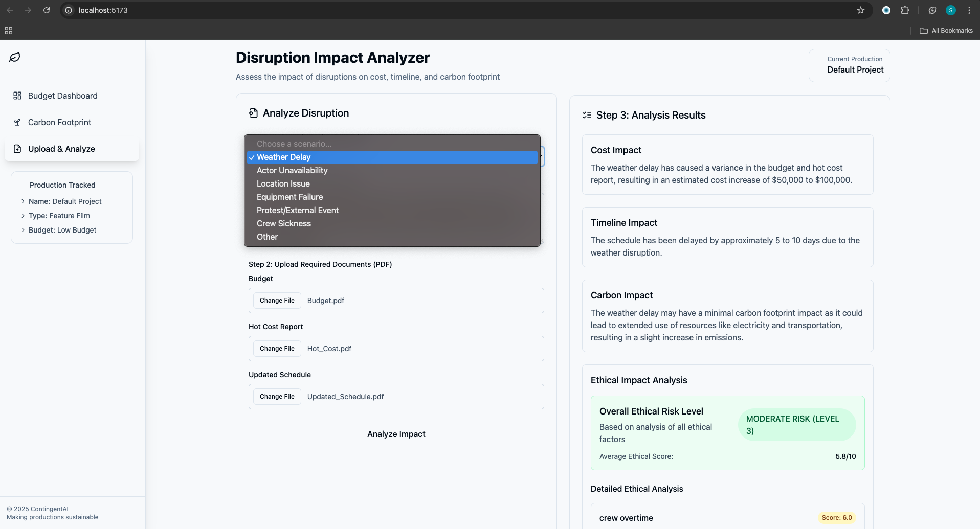The height and width of the screenshot is (529, 980).
Task: Click the Analyze Impact button
Action: 396,434
